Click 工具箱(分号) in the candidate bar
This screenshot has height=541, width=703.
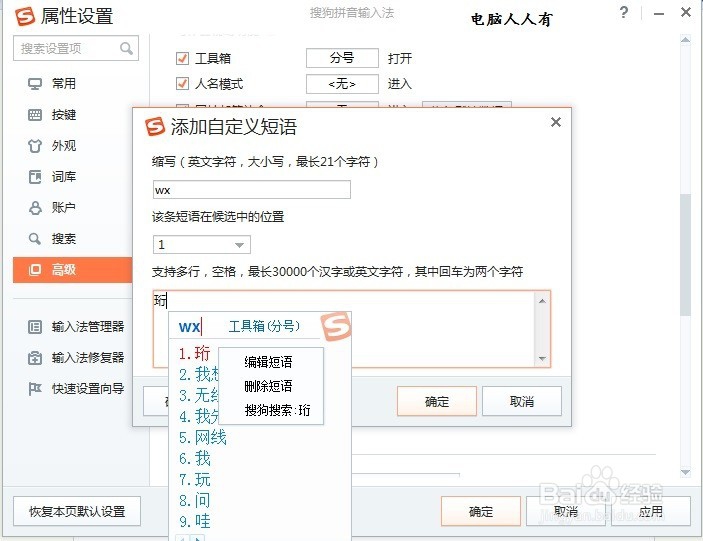tap(264, 326)
